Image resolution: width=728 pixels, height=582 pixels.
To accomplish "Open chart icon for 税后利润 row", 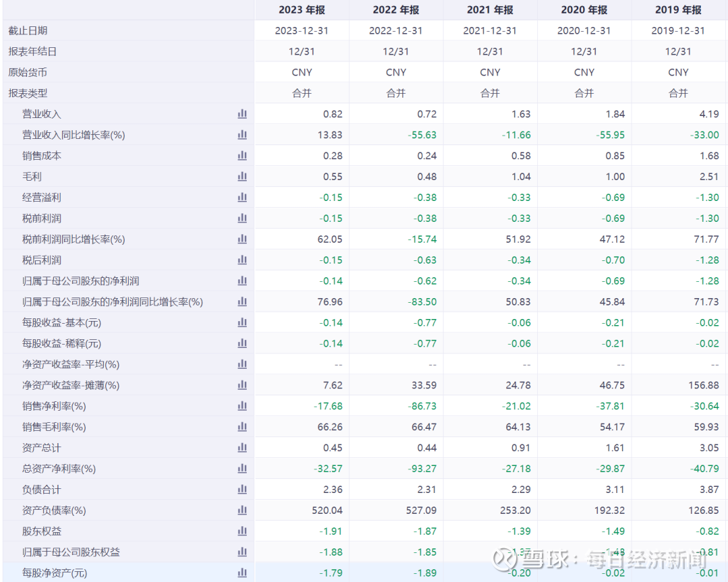I will click(x=243, y=260).
